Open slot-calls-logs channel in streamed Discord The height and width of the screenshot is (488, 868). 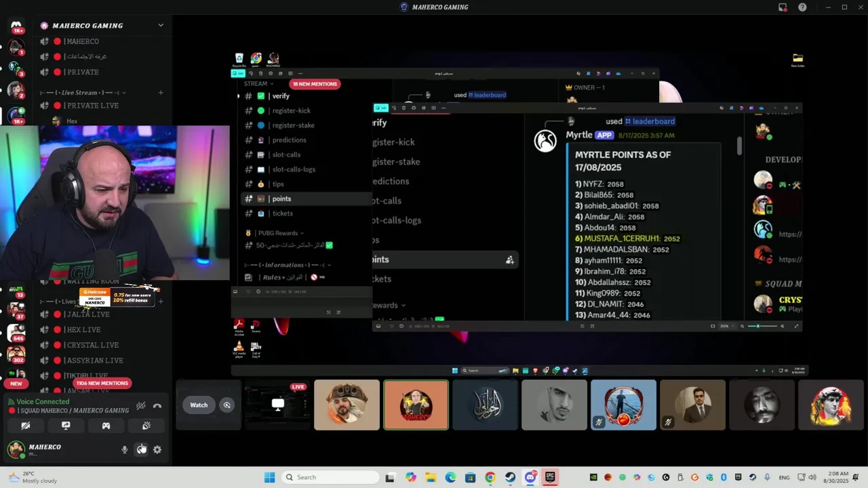tap(294, 169)
